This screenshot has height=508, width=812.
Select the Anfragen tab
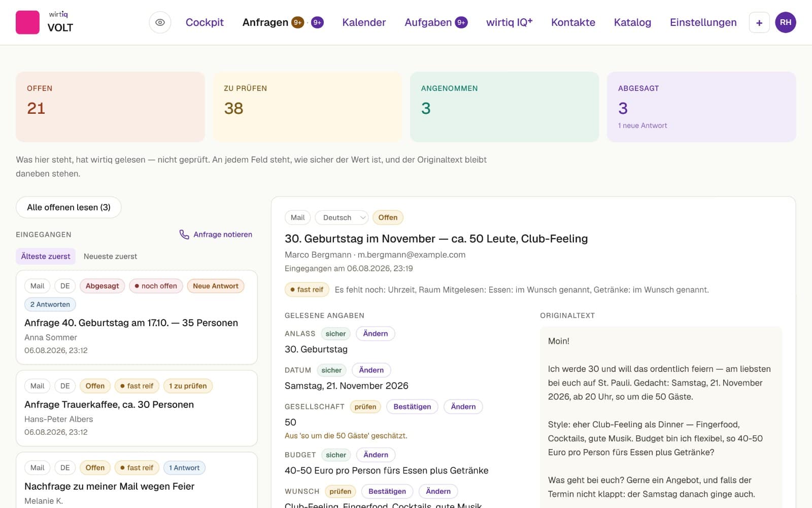[265, 22]
